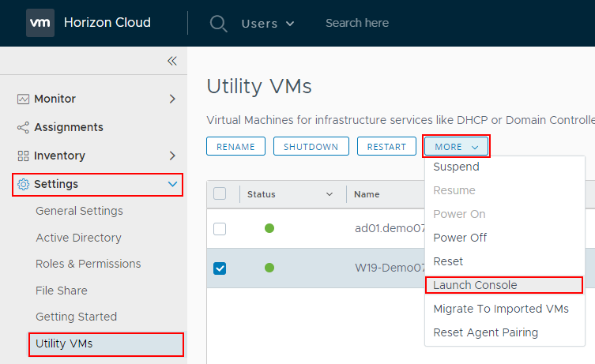Check the ad01.demo07 row checkbox
595x364 pixels.
pos(220,229)
